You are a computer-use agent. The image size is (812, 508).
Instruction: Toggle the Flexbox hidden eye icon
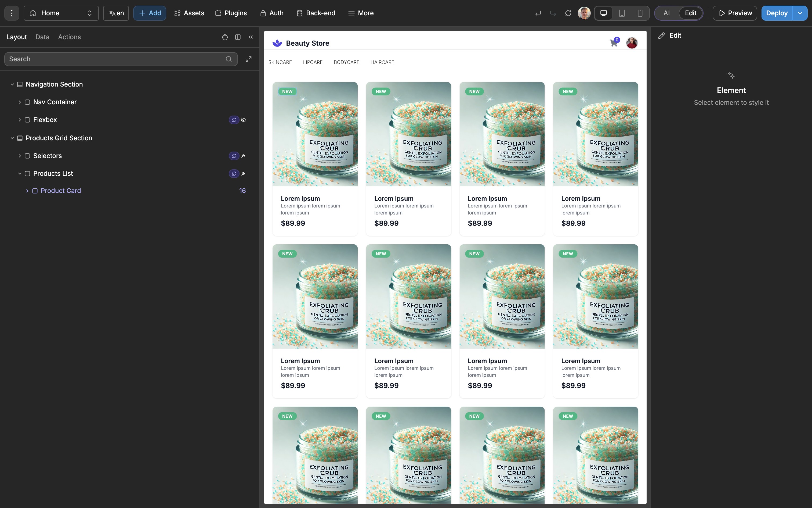[244, 120]
